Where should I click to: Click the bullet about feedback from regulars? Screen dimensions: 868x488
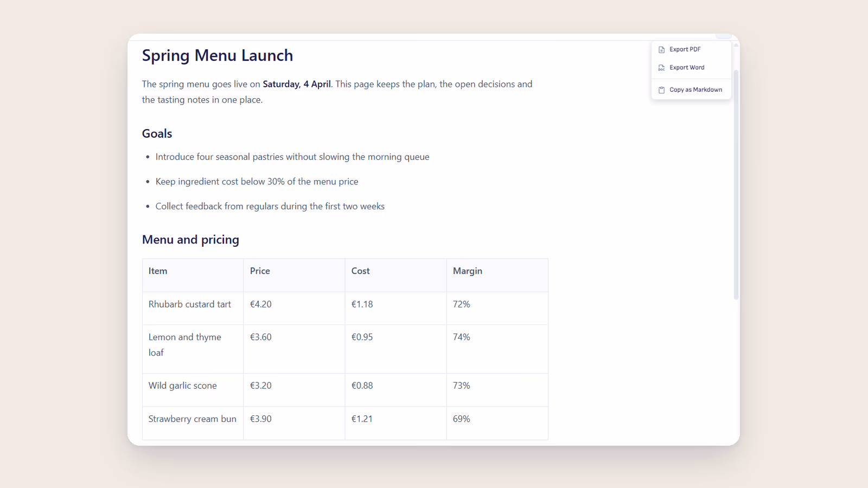pos(270,206)
